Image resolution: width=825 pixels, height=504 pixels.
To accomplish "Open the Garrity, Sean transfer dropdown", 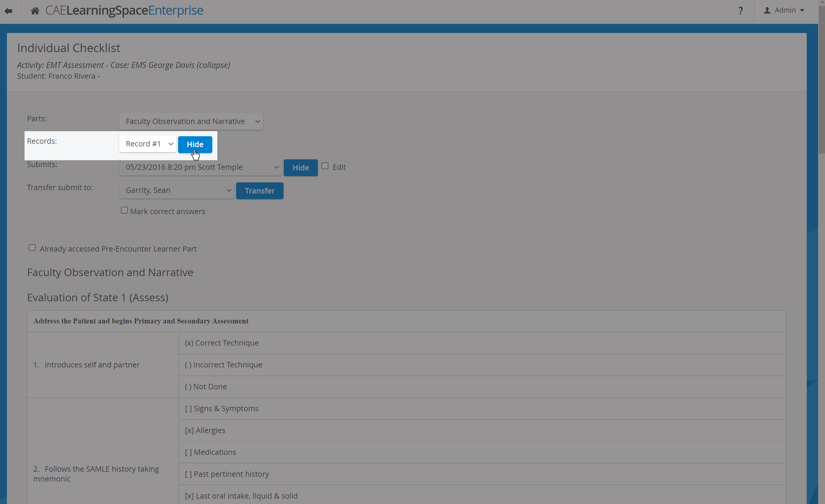I will [x=176, y=190].
